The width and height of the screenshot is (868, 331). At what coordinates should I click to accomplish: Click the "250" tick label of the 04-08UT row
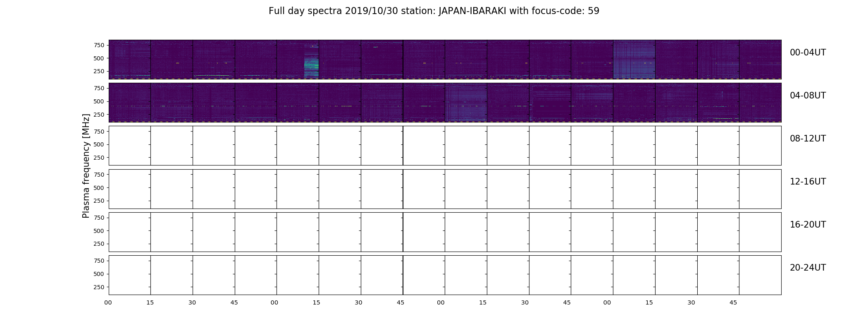[99, 115]
